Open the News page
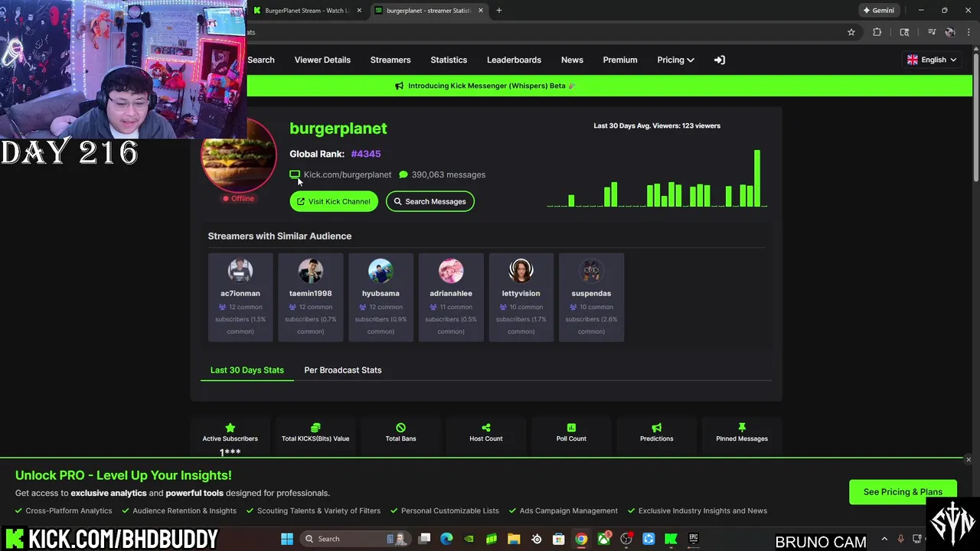The width and height of the screenshot is (980, 551). click(x=572, y=60)
